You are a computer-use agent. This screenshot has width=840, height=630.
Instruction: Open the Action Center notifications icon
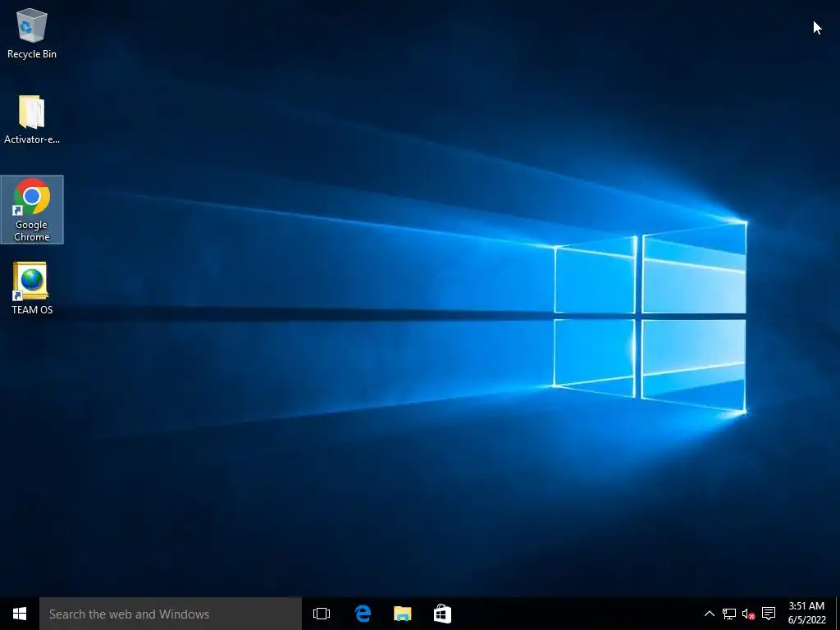tap(769, 614)
